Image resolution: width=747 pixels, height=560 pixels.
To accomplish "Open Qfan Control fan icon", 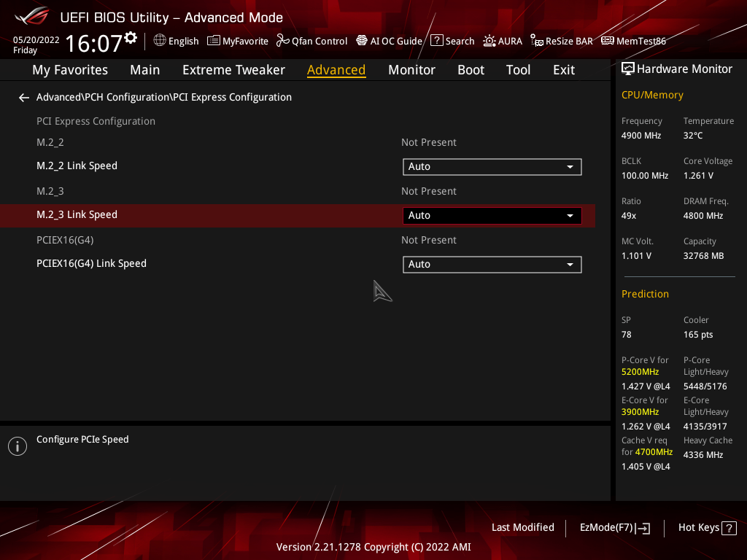I will pyautogui.click(x=282, y=41).
